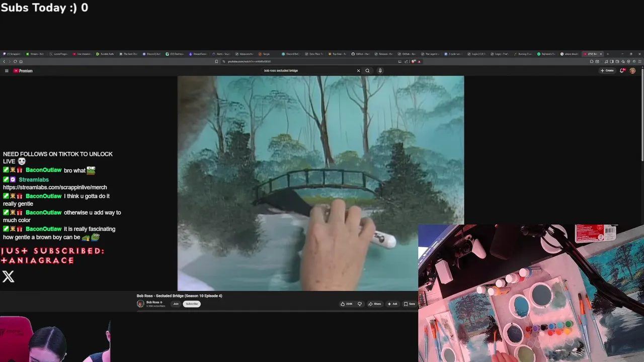The width and height of the screenshot is (644, 362).
Task: Switch to the Discord Bot browser tab
Action: 290,54
